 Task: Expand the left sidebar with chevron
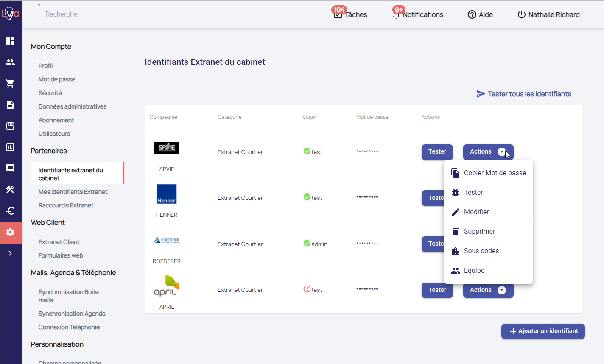coord(10,253)
